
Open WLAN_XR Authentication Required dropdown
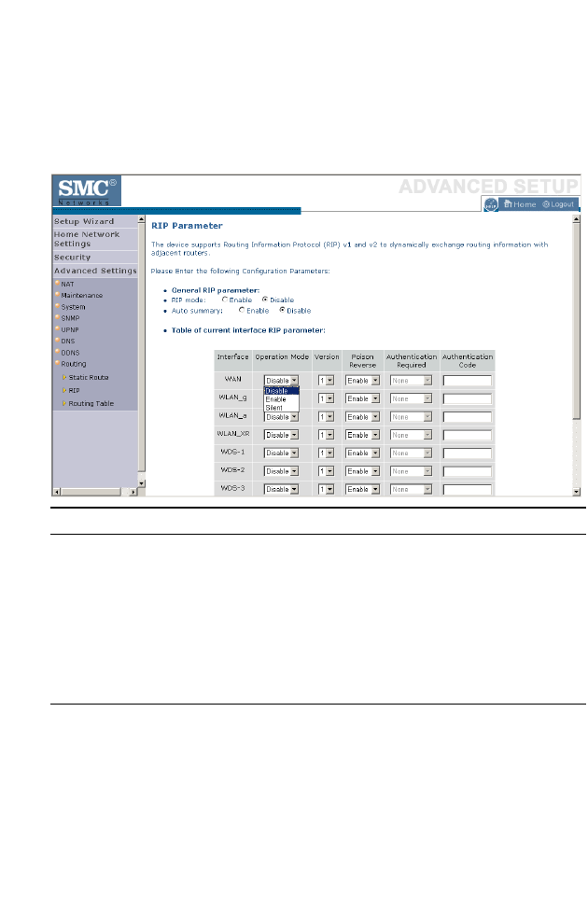pos(411,435)
